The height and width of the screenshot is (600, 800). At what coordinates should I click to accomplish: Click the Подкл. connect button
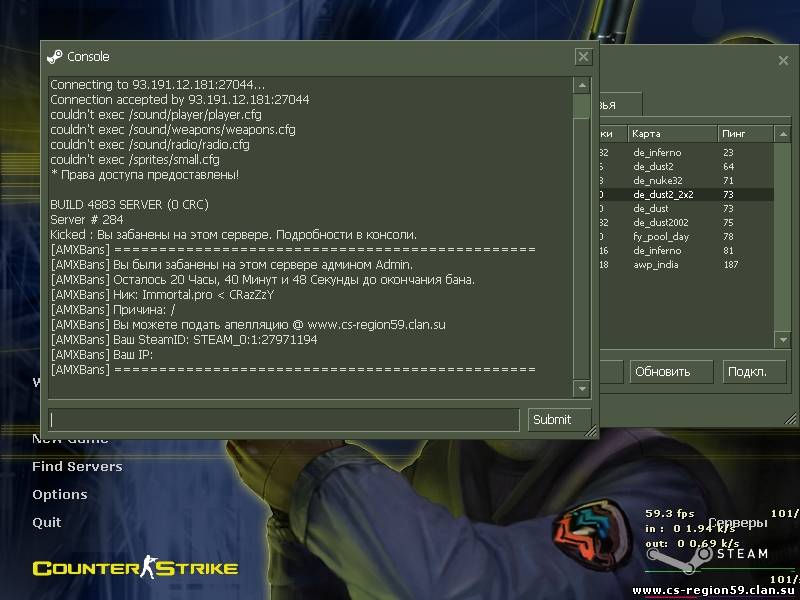pyautogui.click(x=754, y=371)
